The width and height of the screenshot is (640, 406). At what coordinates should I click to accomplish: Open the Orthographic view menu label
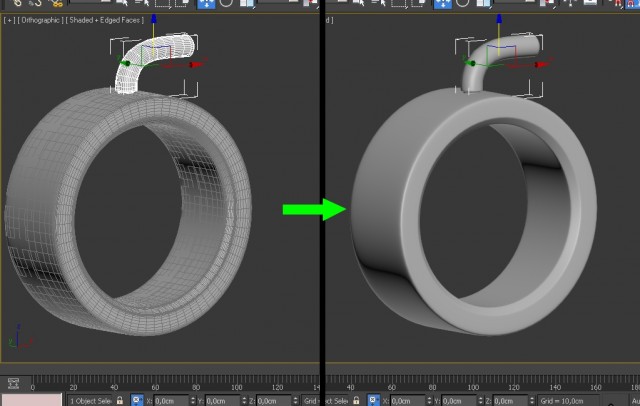click(x=40, y=20)
